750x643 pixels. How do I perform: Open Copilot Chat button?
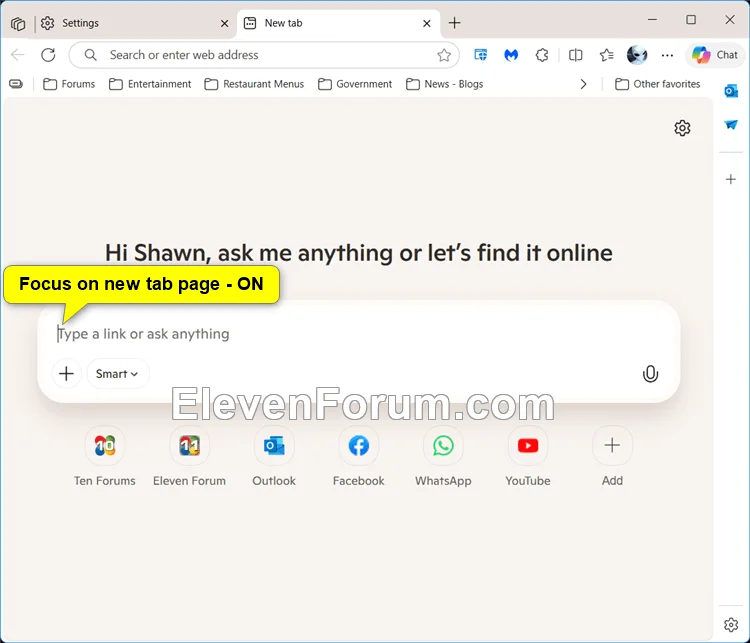[715, 55]
